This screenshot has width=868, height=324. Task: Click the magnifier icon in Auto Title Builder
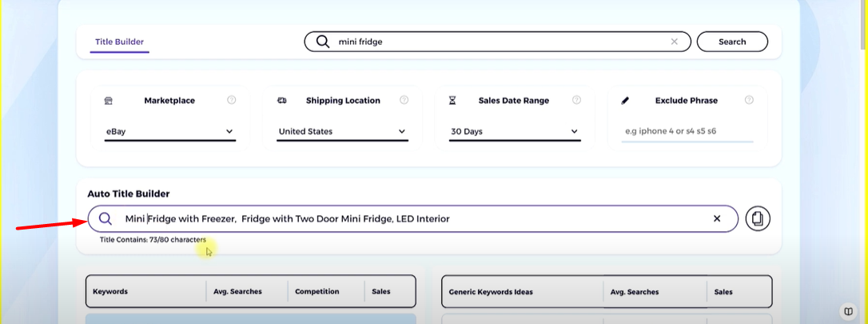[x=106, y=218]
